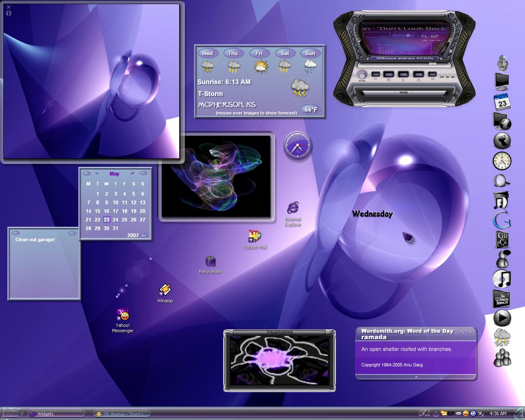Image resolution: width=525 pixels, height=420 pixels.
Task: Go to the previous month in calendar widget
Action: click(97, 173)
